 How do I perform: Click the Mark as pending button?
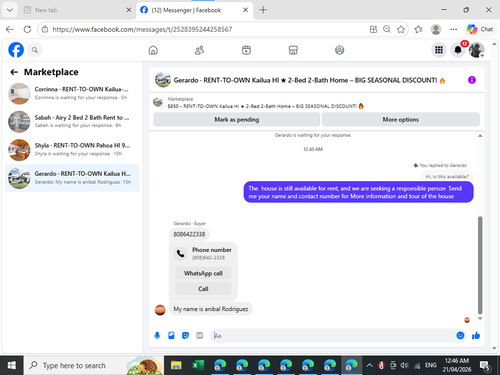(x=237, y=119)
